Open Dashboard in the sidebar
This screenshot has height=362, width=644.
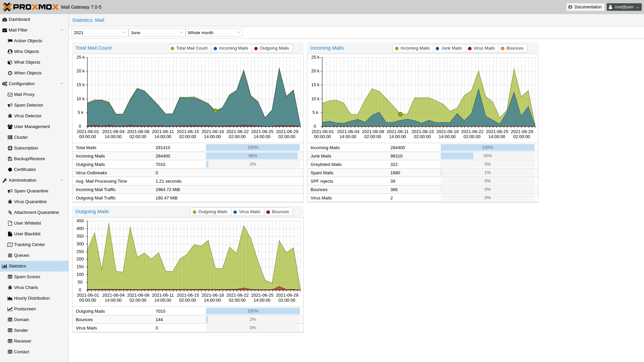tap(19, 19)
